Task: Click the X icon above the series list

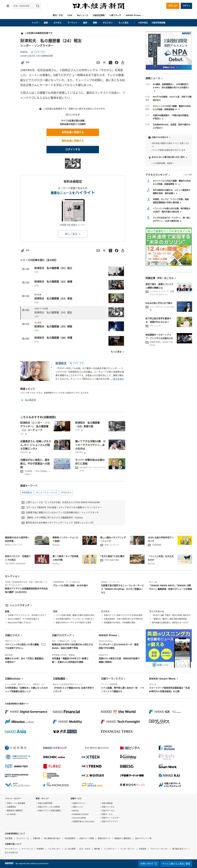Action: pyautogui.click(x=110, y=250)
